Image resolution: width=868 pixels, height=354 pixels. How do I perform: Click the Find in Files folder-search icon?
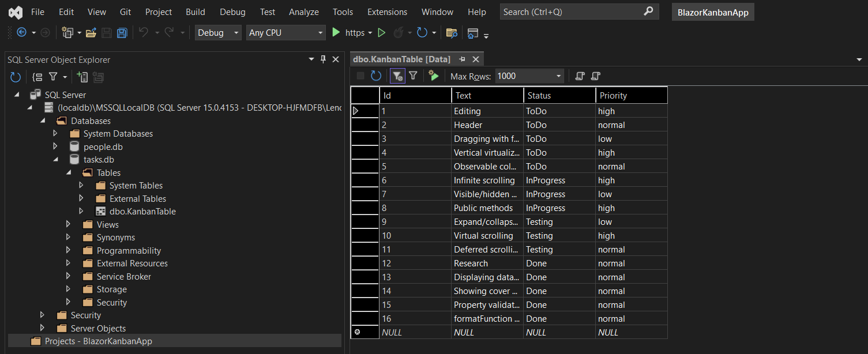point(452,33)
